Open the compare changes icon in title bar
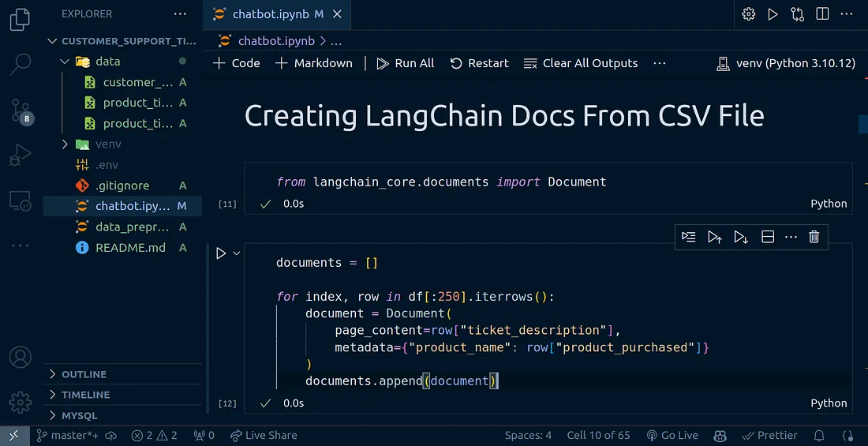Viewport: 868px width, 446px height. pyautogui.click(x=798, y=14)
